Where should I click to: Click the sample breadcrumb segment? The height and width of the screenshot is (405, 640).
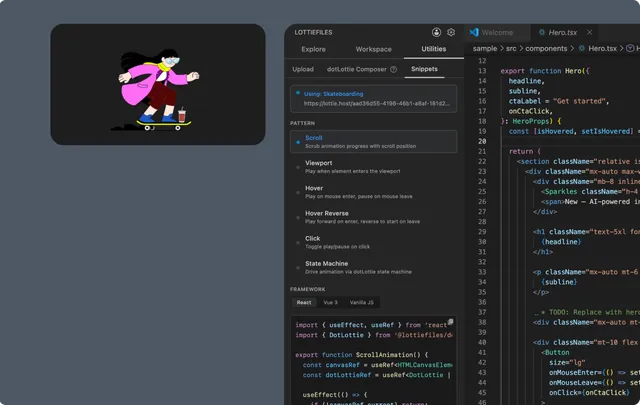485,49
